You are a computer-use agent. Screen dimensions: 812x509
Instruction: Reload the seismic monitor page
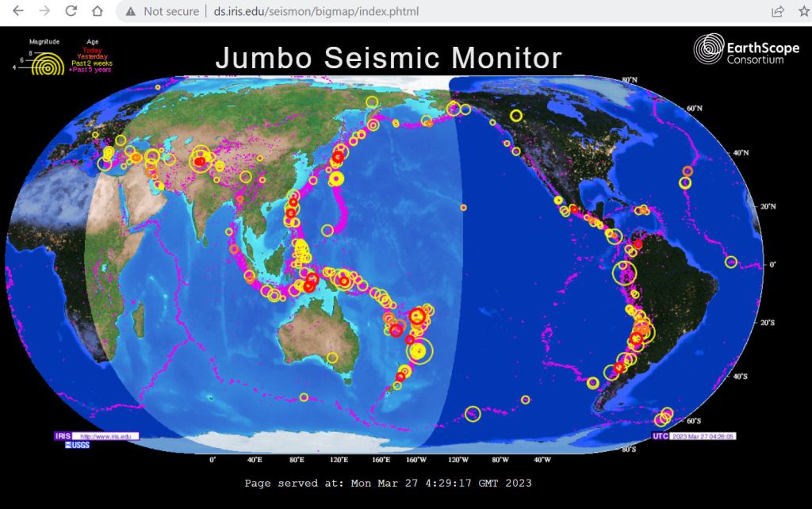click(x=71, y=11)
